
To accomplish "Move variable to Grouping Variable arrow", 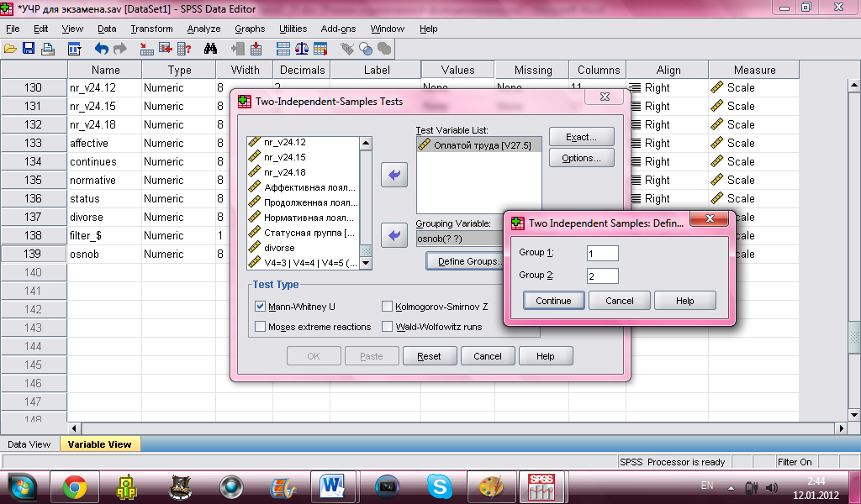I will click(394, 235).
